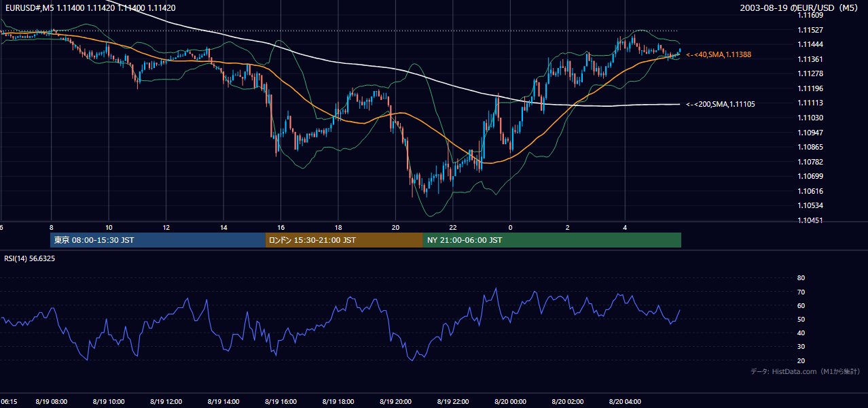Click RSI scale value 40
868x408 pixels.
click(801, 333)
